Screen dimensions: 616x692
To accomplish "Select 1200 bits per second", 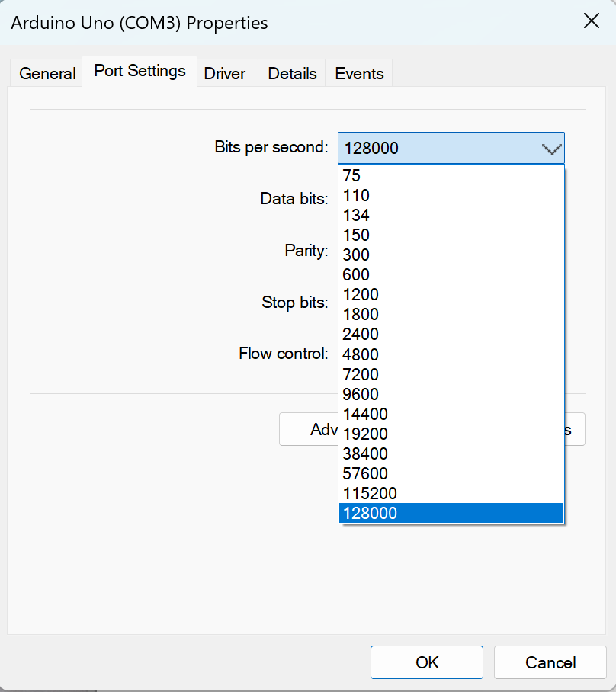I will coord(361,295).
